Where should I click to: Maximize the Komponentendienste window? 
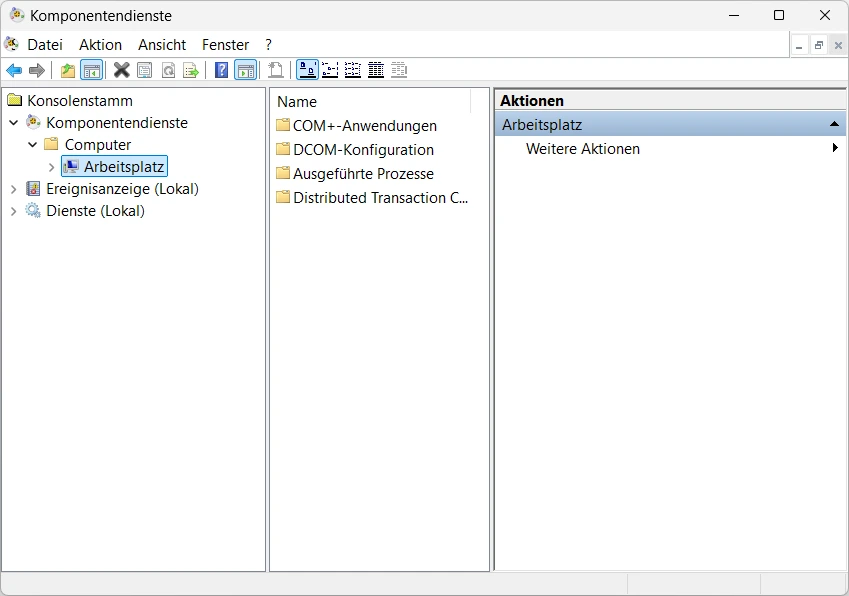tap(779, 15)
